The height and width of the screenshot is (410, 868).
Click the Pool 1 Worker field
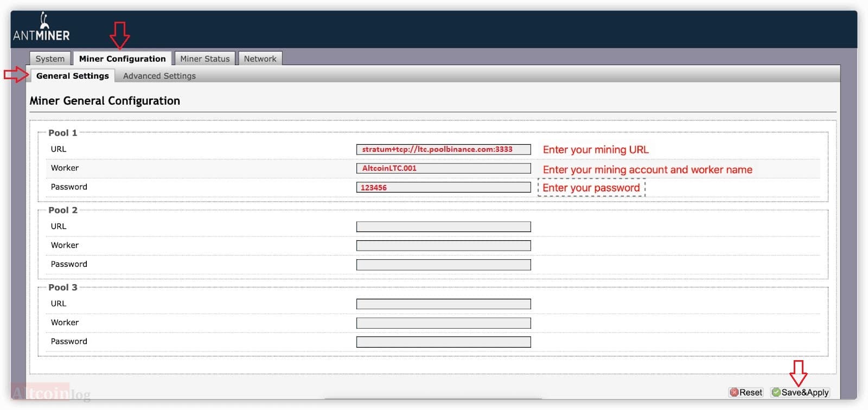click(x=443, y=168)
